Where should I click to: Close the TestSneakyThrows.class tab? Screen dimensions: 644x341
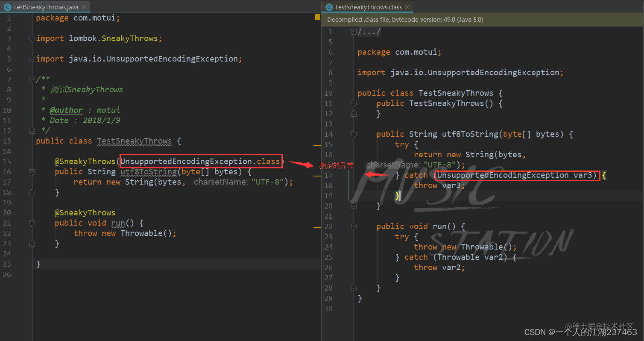(x=407, y=7)
